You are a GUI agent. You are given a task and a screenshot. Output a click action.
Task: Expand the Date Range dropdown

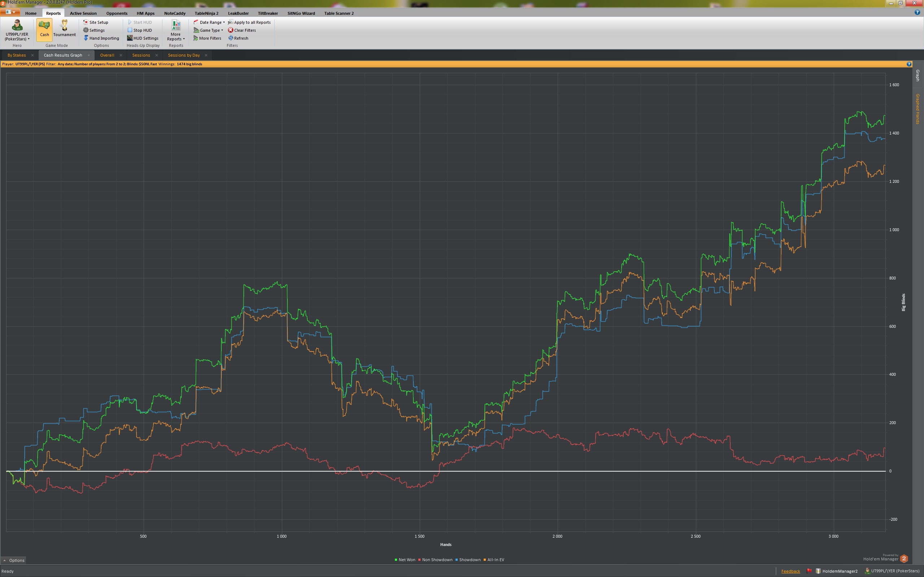(224, 22)
